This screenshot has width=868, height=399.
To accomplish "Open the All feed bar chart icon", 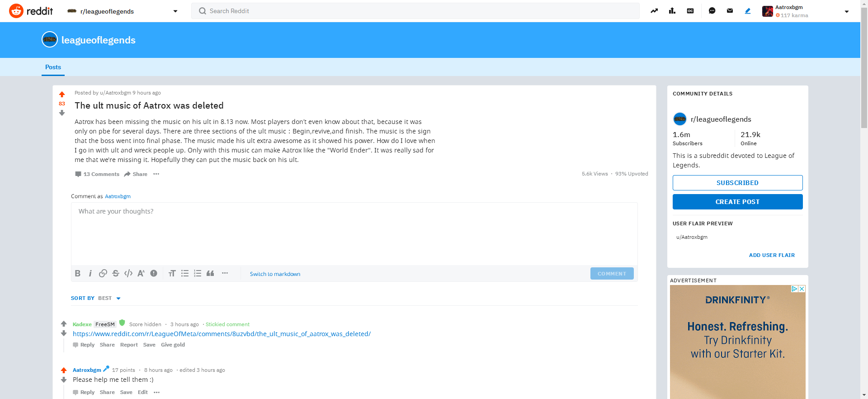I will click(672, 11).
